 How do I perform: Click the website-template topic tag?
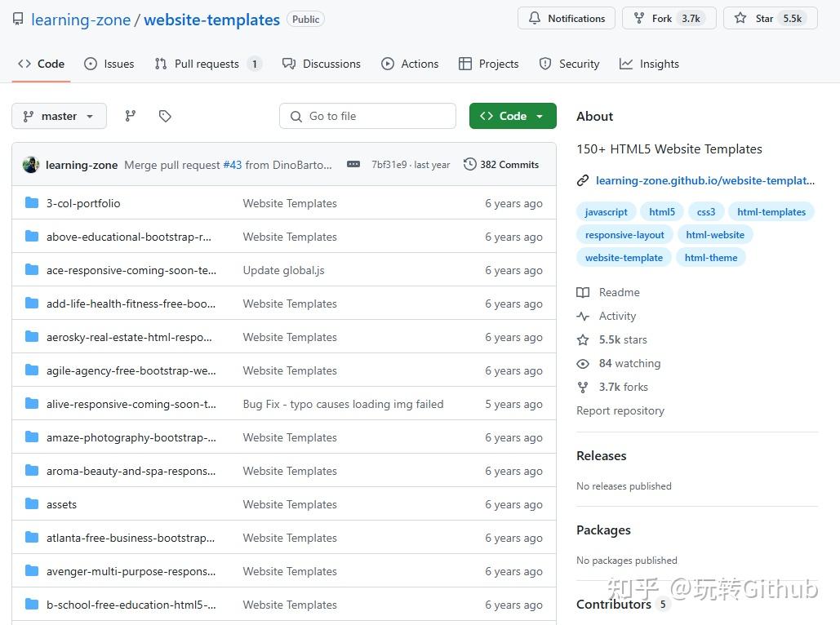(x=624, y=258)
